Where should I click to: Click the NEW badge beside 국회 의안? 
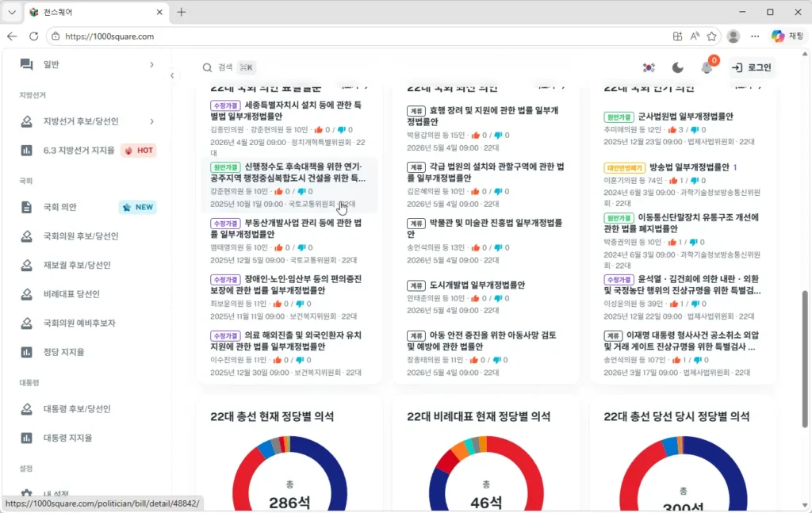pyautogui.click(x=138, y=207)
